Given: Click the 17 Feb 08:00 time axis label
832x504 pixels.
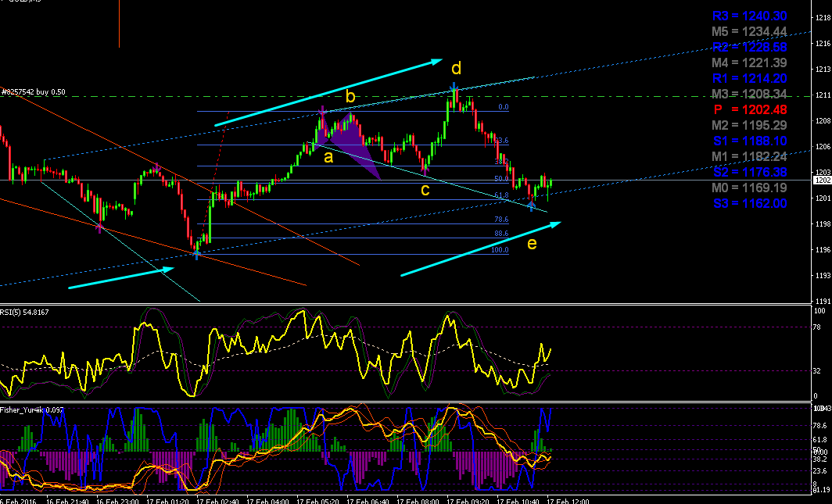Looking at the screenshot, I should pos(418,501).
